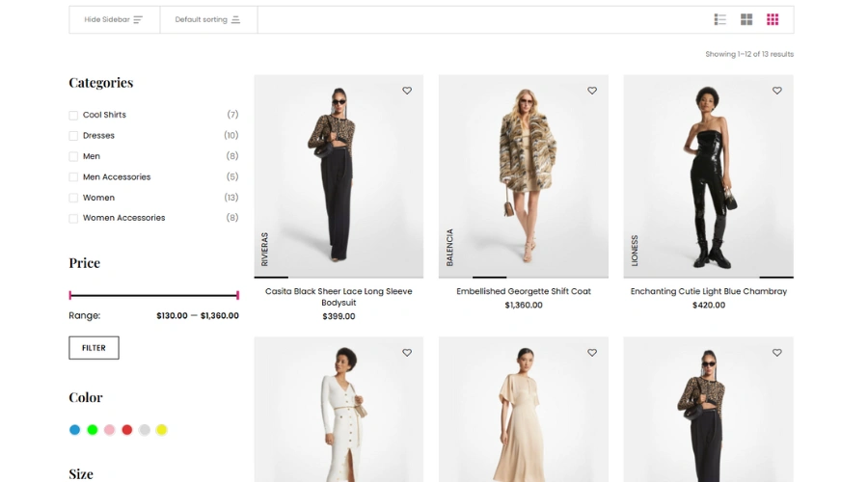868x482 pixels.
Task: Select the red color swatch
Action: pos(126,429)
